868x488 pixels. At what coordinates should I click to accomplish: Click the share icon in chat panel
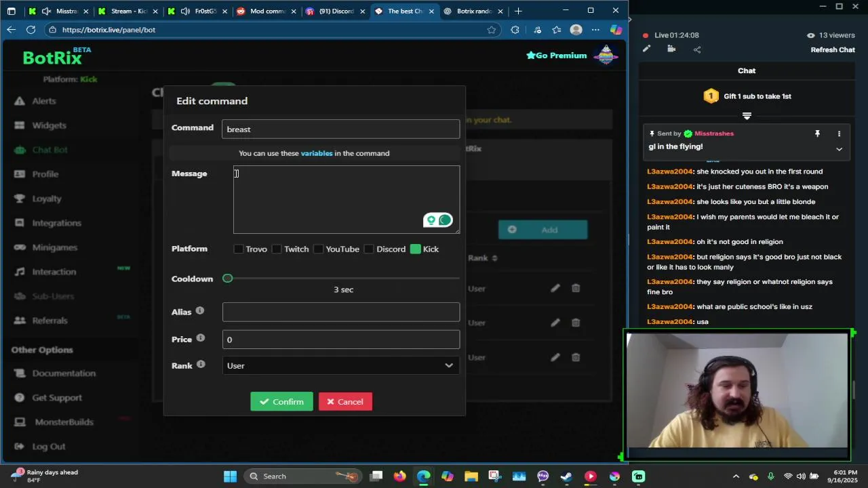click(697, 49)
